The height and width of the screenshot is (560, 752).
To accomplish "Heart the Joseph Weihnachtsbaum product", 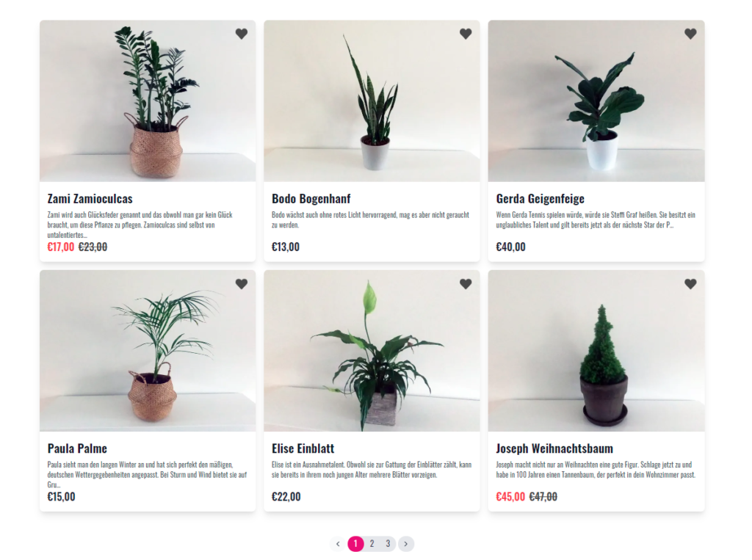I will pyautogui.click(x=690, y=284).
